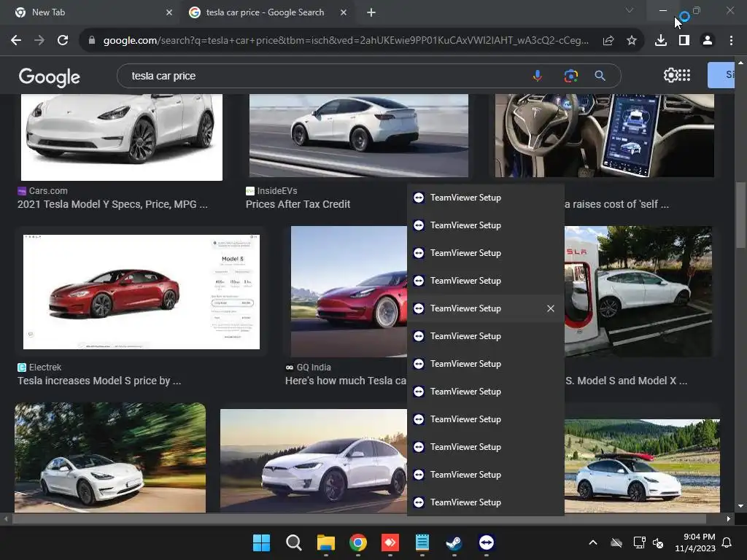Open Cars.com Tesla Model Y image

tap(122, 137)
